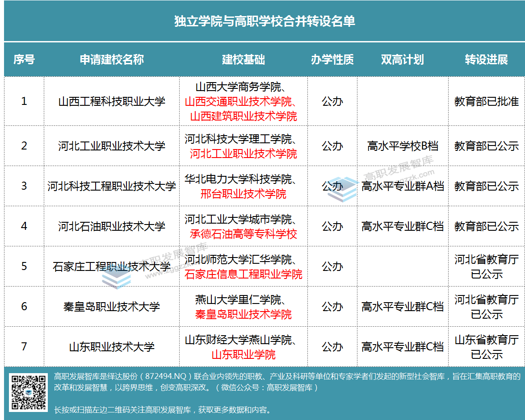Click red text 河北工业职业技术学院
525x420 pixels.
pos(244,154)
